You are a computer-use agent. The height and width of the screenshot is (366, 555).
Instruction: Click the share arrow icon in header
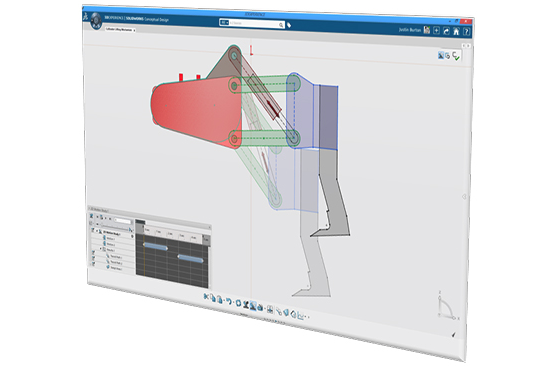point(446,31)
